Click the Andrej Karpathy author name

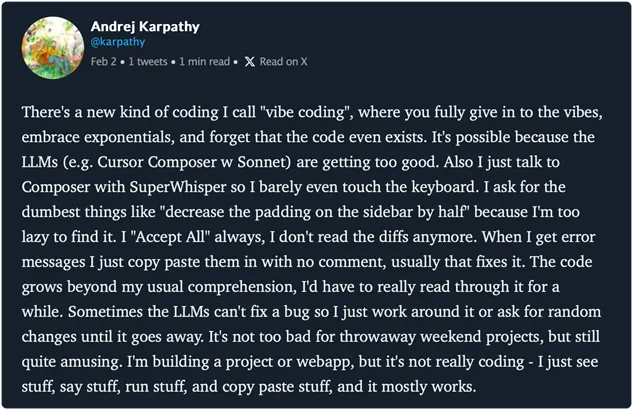tap(145, 27)
